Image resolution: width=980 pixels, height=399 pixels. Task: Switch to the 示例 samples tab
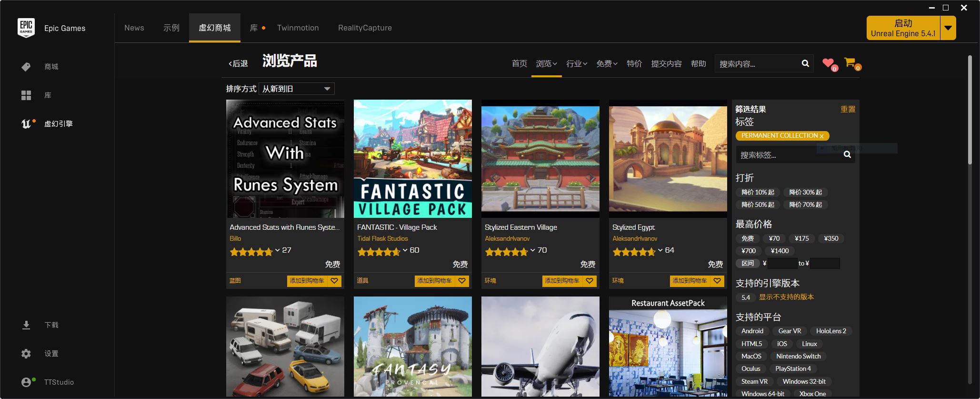171,28
